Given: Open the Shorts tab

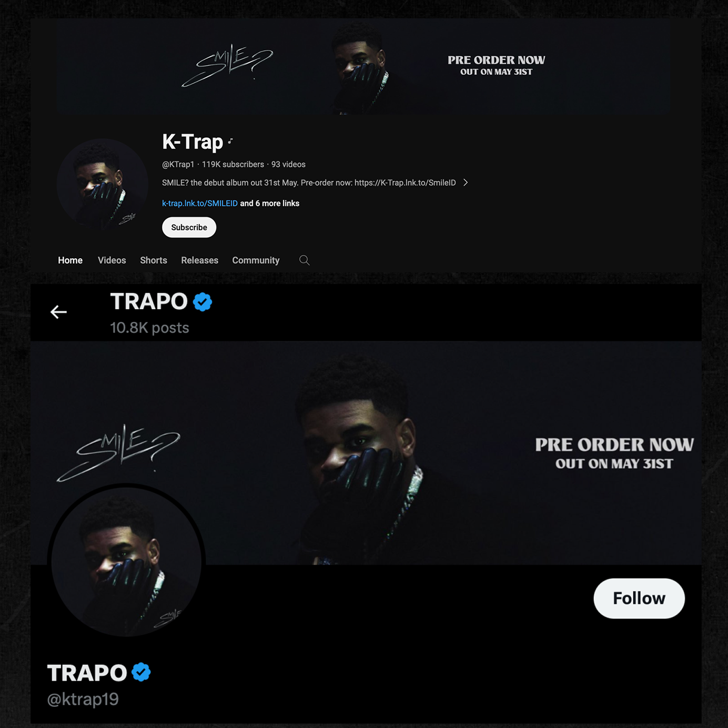Looking at the screenshot, I should (x=154, y=260).
